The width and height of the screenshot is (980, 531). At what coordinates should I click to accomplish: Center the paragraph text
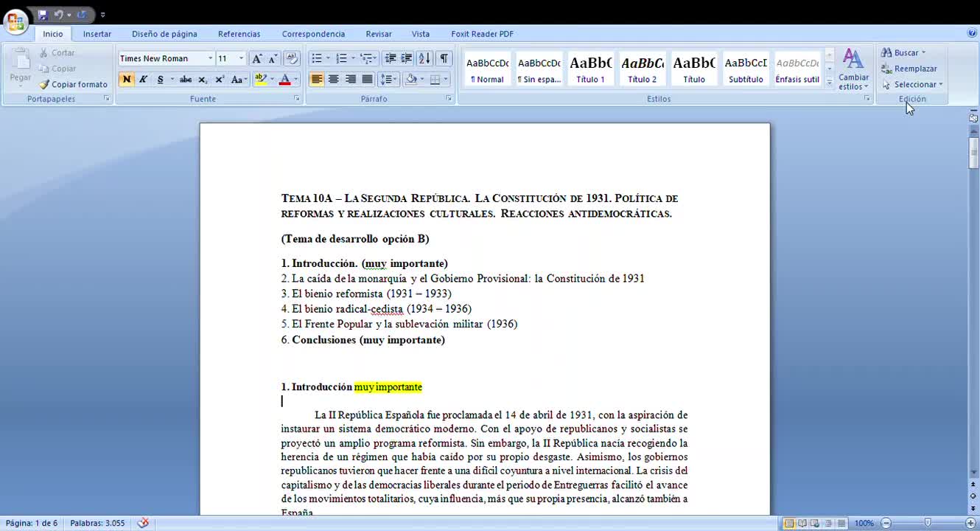[334, 79]
